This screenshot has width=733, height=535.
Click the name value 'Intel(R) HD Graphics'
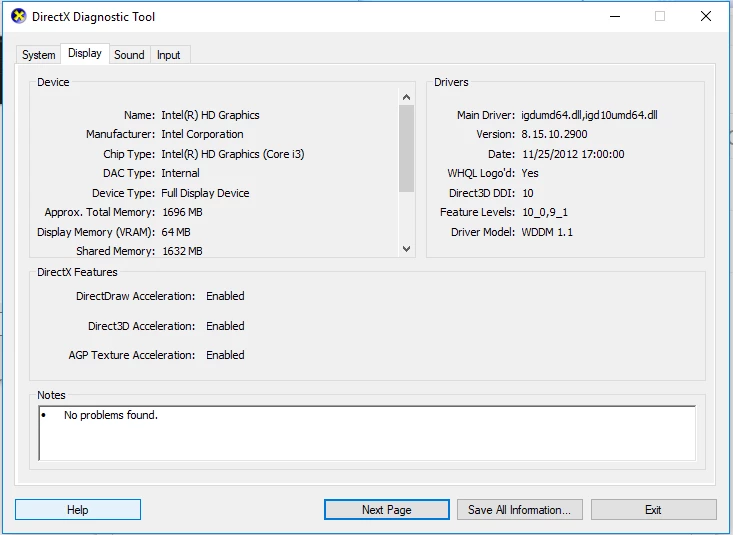point(210,115)
